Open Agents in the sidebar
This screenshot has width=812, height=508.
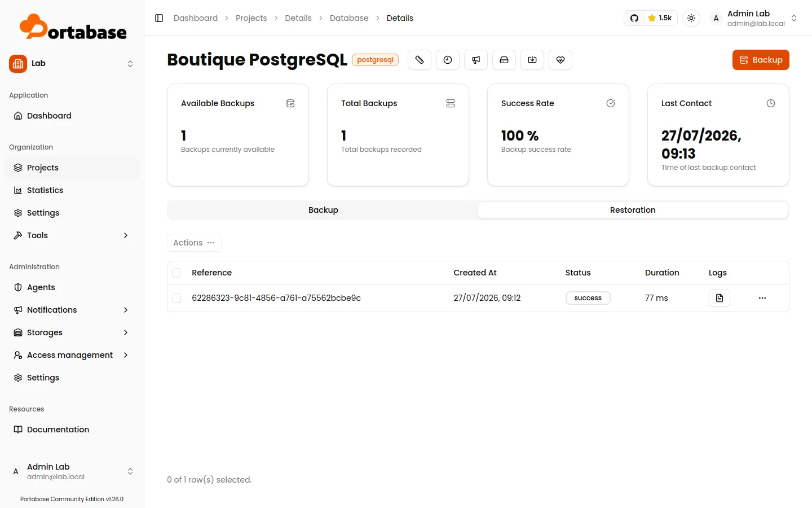point(72,287)
